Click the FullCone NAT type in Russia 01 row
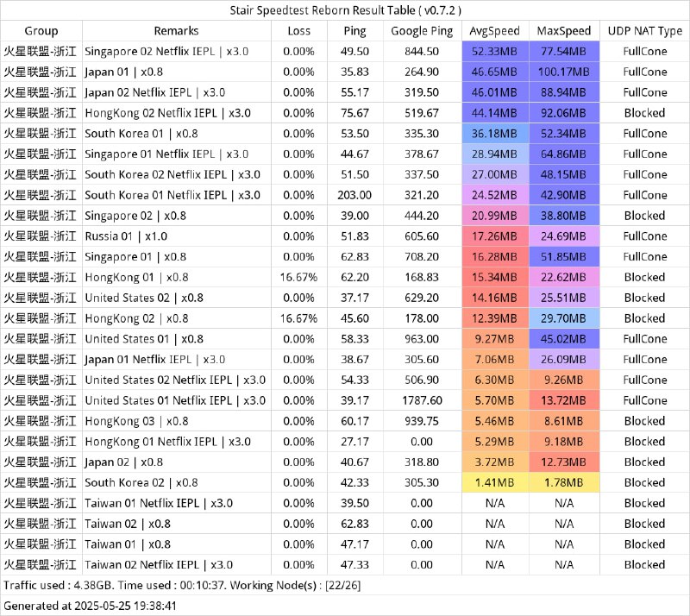 pos(644,236)
